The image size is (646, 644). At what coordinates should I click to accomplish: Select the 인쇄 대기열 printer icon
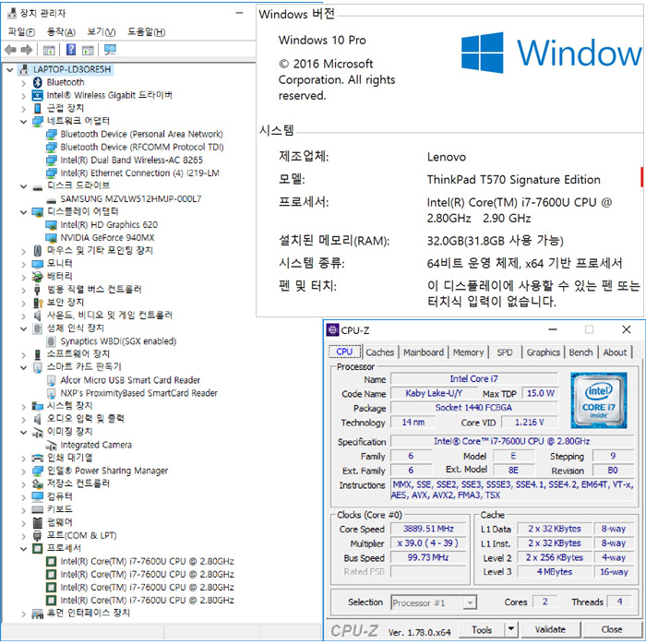38,458
